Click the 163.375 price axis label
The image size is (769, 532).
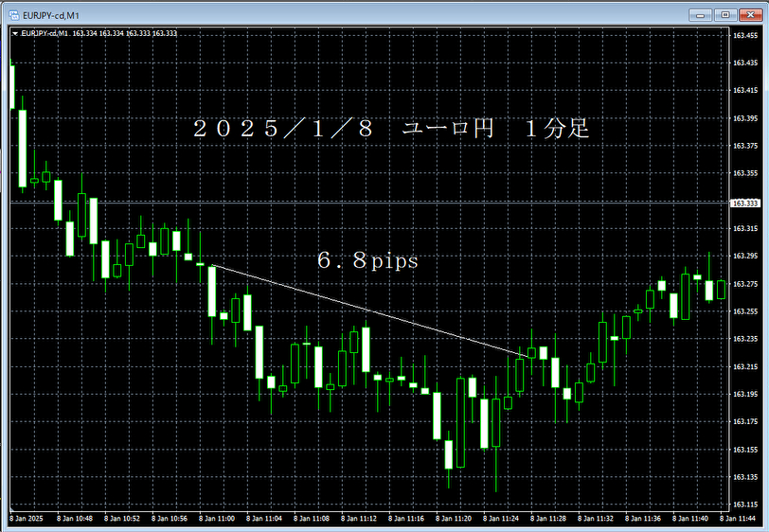point(745,146)
